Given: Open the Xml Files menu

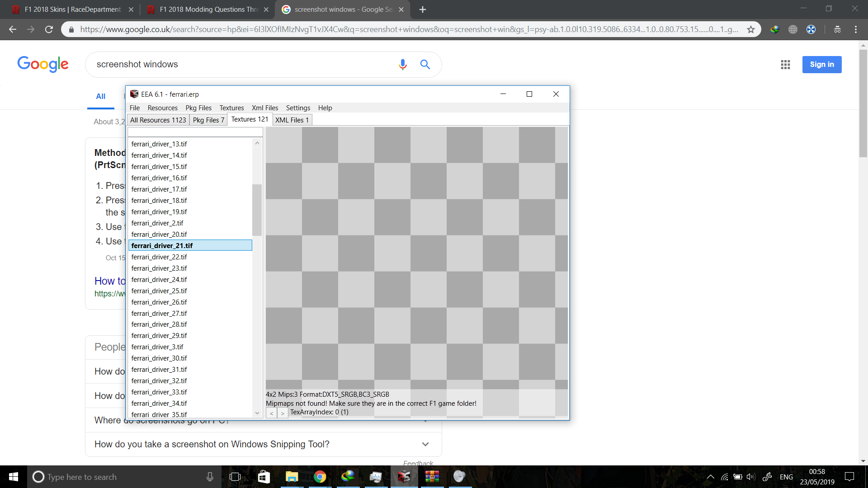Looking at the screenshot, I should pyautogui.click(x=265, y=108).
